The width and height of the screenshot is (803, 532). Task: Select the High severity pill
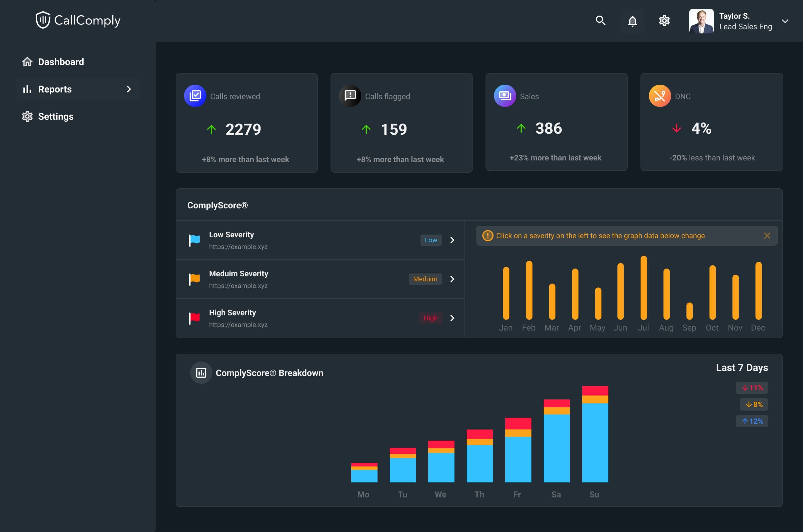coord(430,318)
